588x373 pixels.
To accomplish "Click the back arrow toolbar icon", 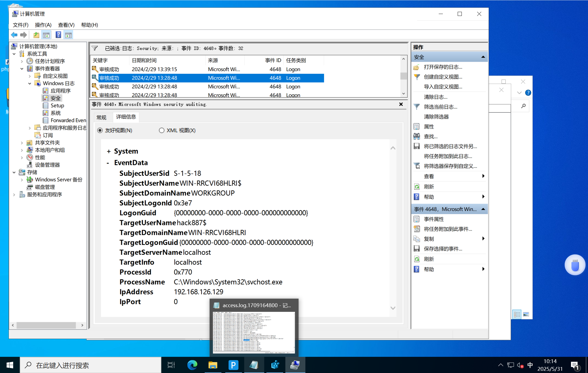I will tap(14, 35).
